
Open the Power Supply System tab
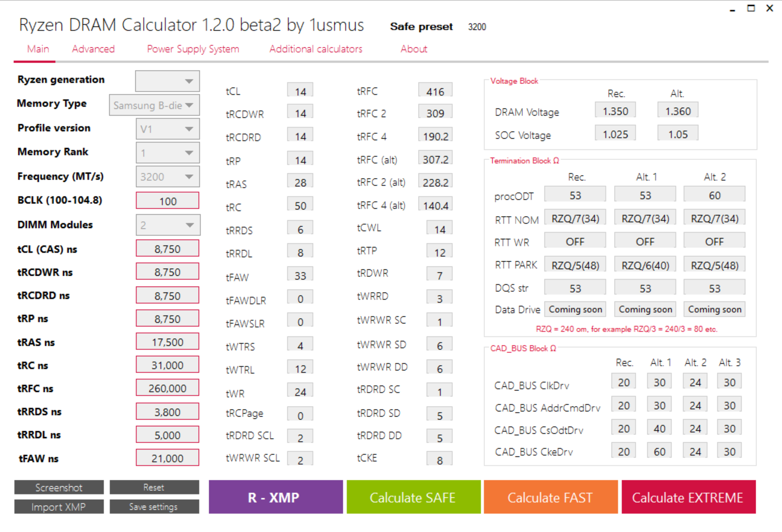point(193,49)
